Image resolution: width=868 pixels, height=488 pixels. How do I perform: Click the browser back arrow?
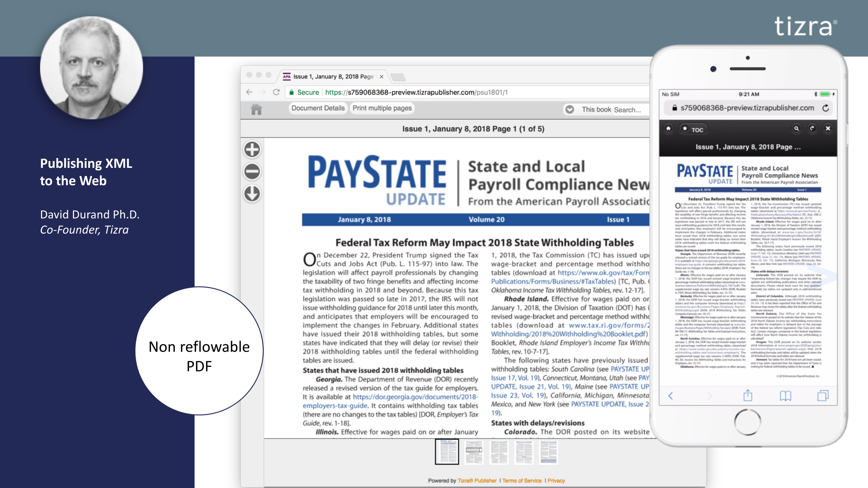pos(249,92)
